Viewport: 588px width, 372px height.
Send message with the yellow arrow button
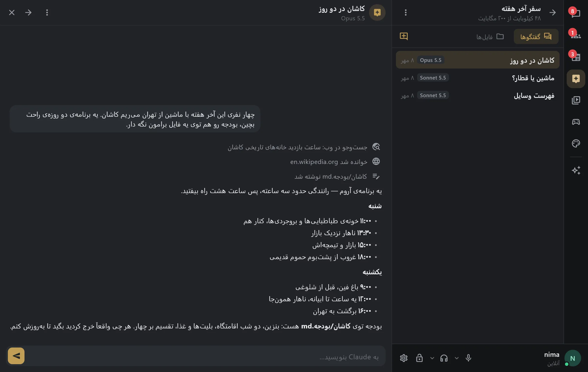coord(16,356)
